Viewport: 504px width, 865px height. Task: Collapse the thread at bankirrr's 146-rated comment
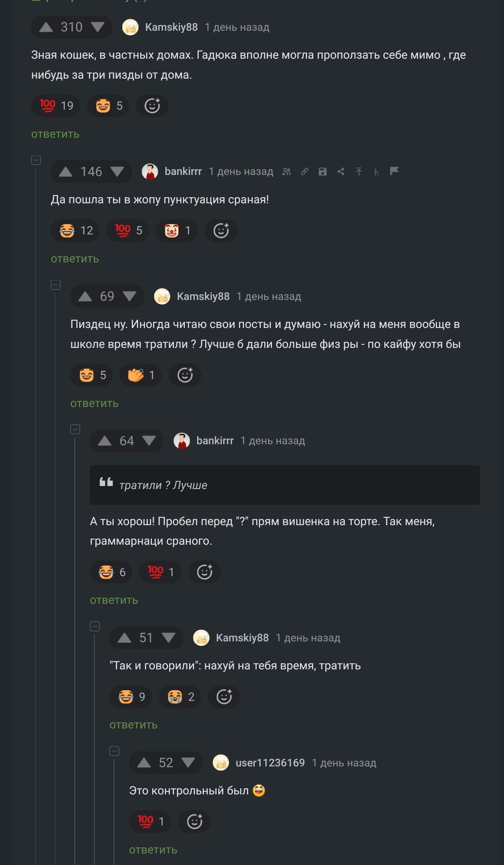[x=36, y=160]
